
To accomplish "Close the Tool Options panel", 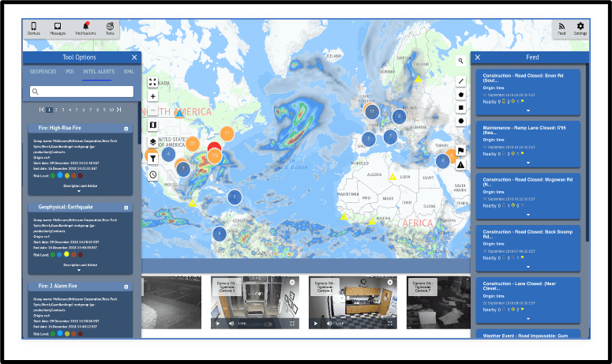I will 134,58.
